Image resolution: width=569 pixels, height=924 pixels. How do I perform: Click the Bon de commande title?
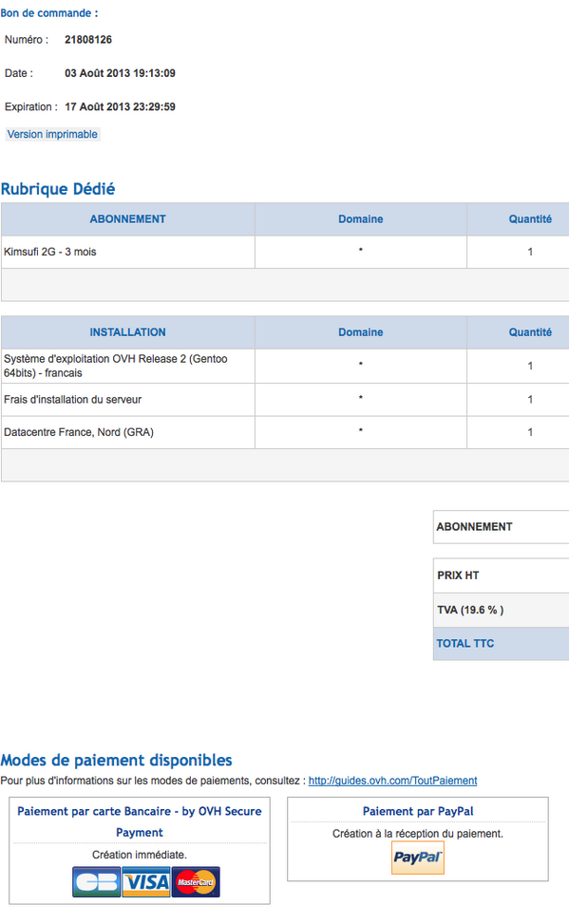tap(49, 13)
